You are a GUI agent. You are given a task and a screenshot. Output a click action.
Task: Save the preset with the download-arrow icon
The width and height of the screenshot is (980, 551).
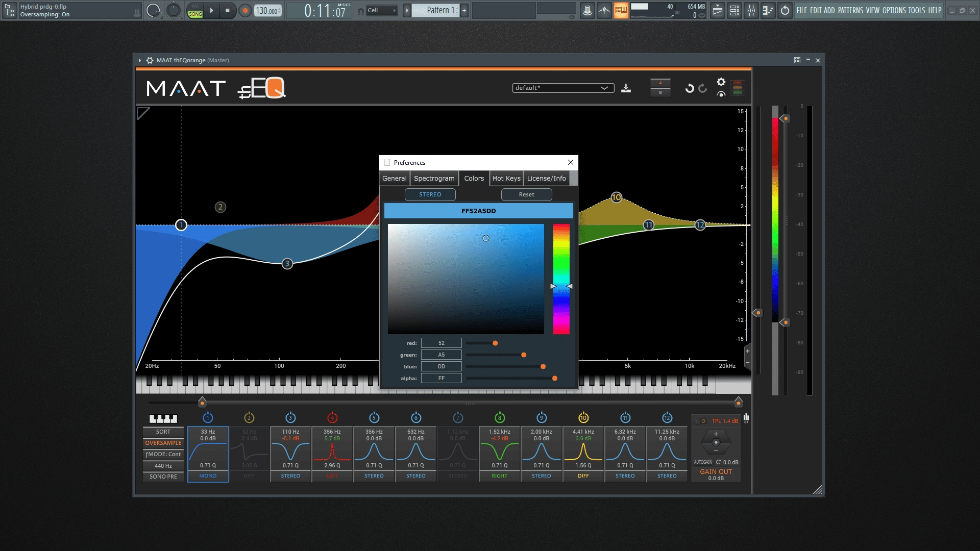click(x=626, y=88)
